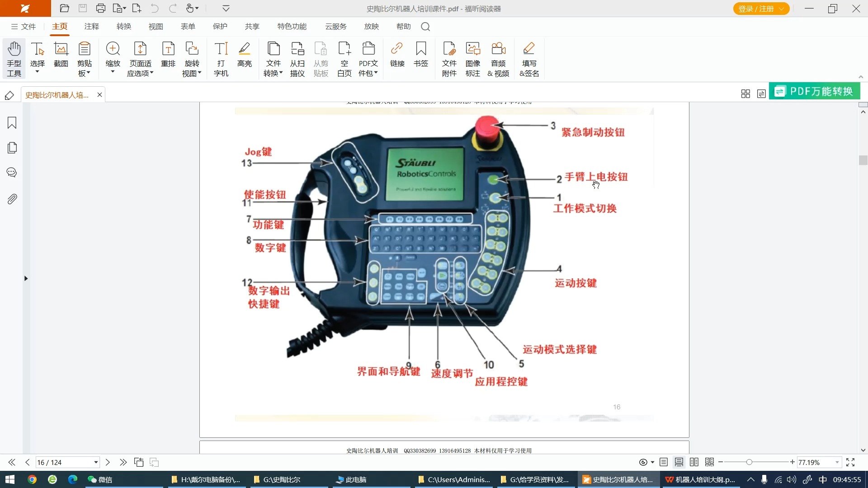868x488 pixels.
Task: Enable continuous facing view mode
Action: coord(709,462)
